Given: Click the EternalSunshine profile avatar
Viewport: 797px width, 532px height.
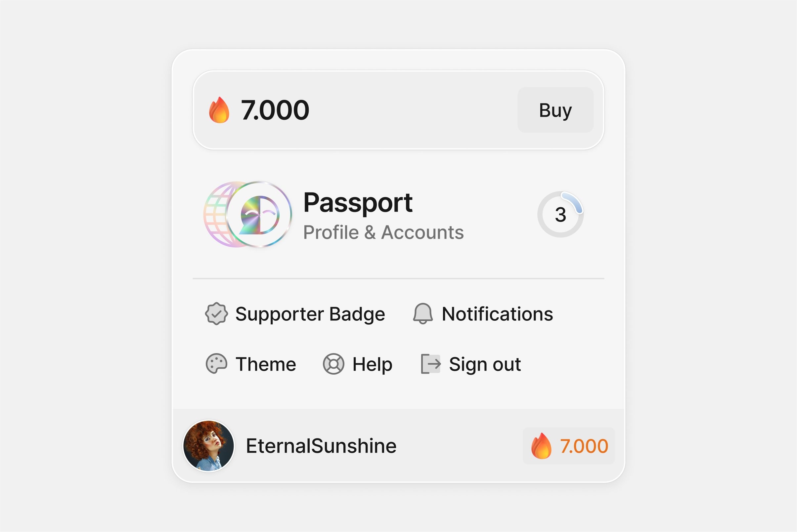Looking at the screenshot, I should click(x=208, y=446).
